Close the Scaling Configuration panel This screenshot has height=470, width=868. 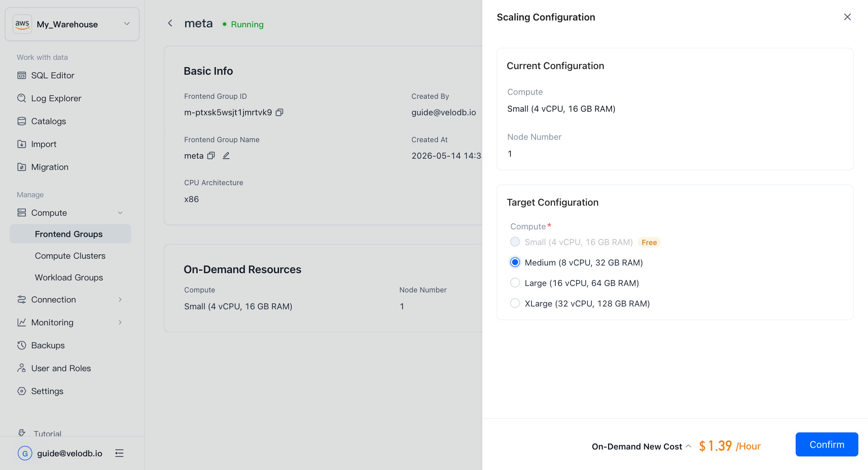coord(848,17)
